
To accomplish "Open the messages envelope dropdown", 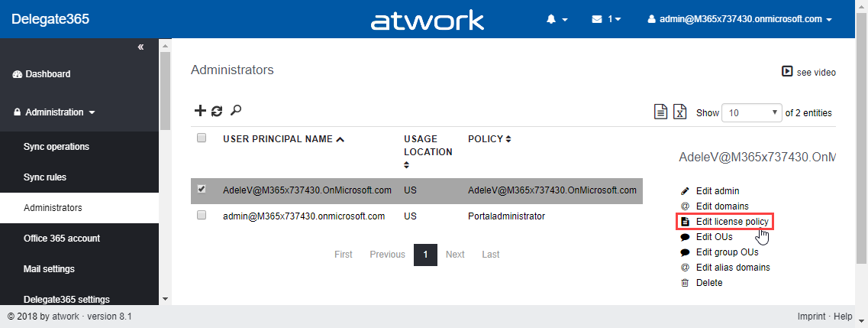I will (606, 19).
